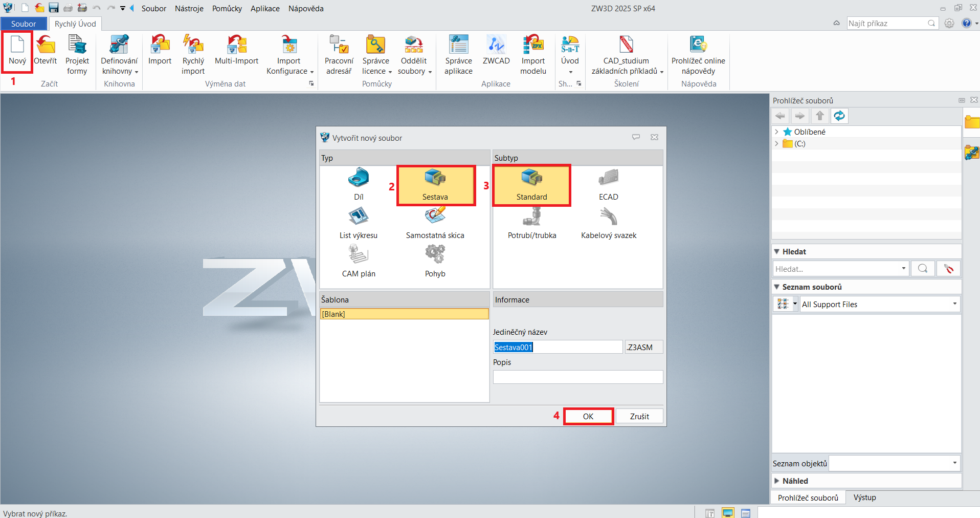Click the Zrušit button

pos(639,417)
